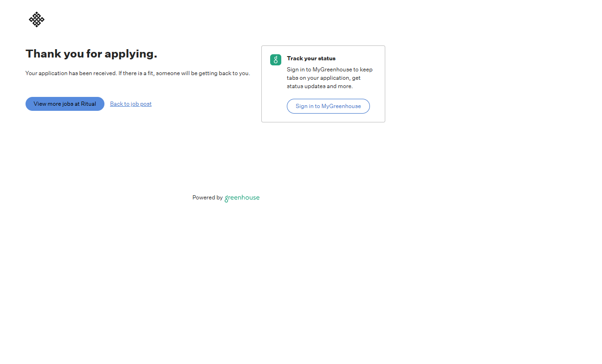
Task: Click the Ritual knot logo
Action: coord(37,19)
